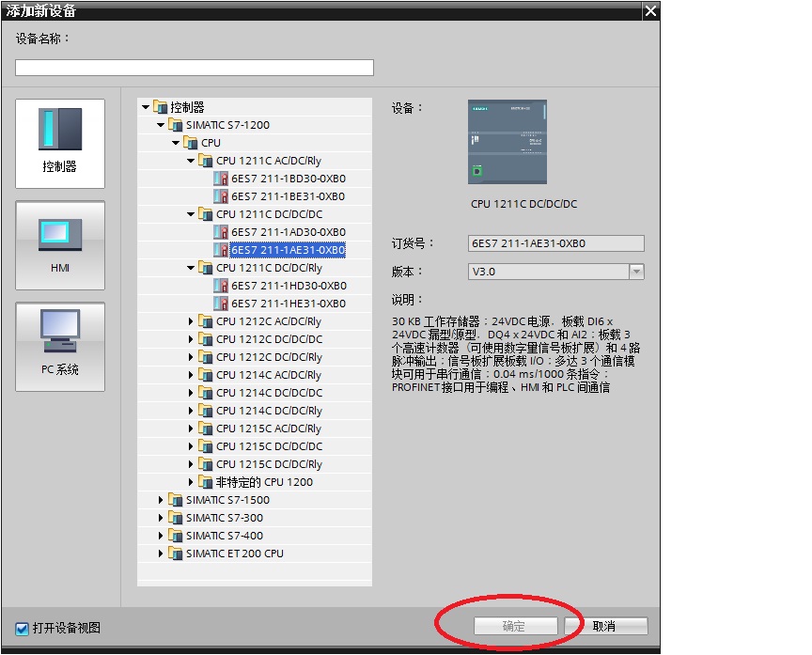This screenshot has width=812, height=655.
Task: Click folder icon of SIMATIC S7-400
Action: tap(176, 536)
